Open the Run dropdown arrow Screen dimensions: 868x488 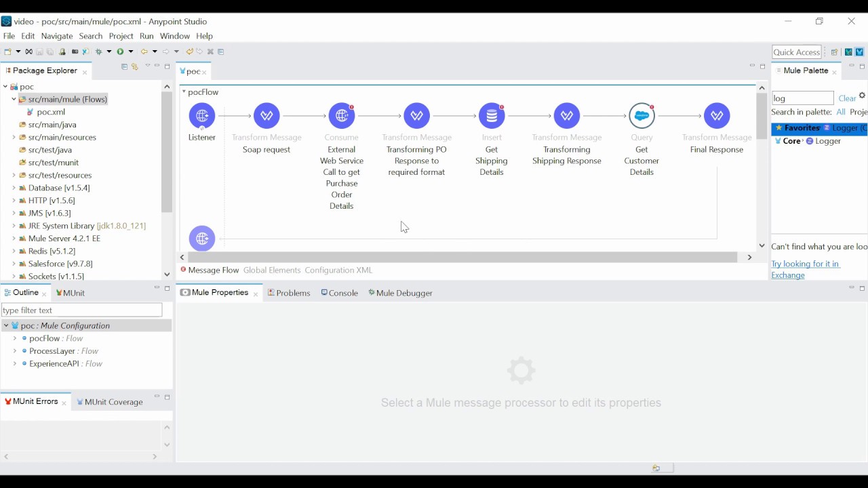[x=130, y=52]
